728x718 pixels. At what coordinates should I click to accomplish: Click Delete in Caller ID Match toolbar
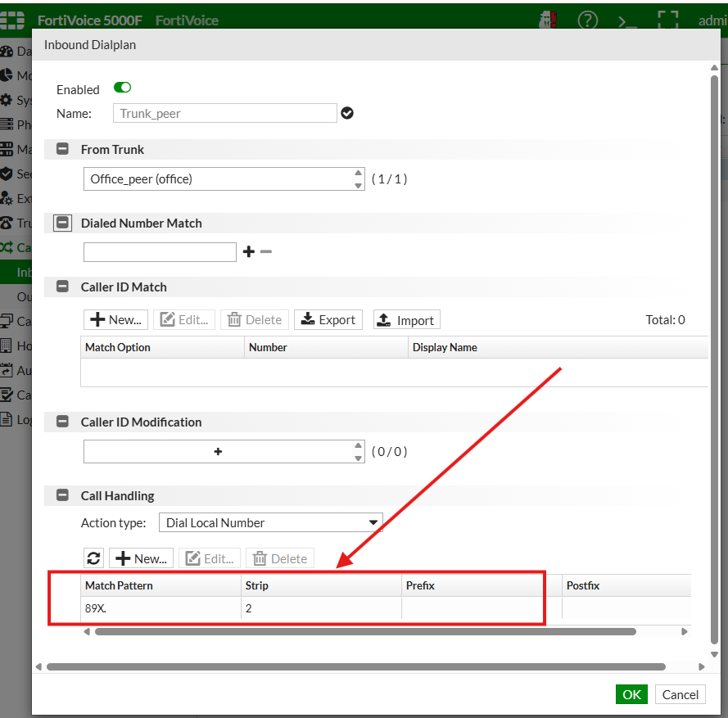[x=255, y=320]
